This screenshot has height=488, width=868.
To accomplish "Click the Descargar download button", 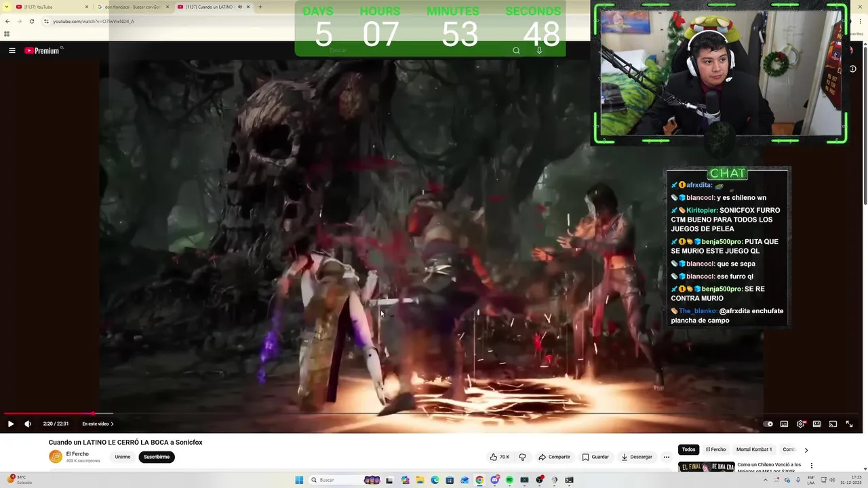I will point(636,457).
